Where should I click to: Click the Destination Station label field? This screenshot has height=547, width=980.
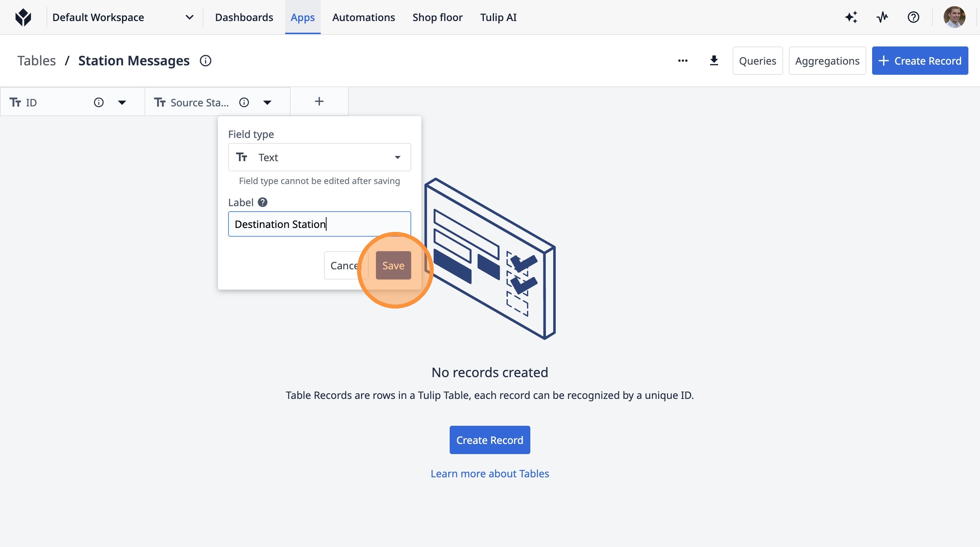[x=319, y=224]
